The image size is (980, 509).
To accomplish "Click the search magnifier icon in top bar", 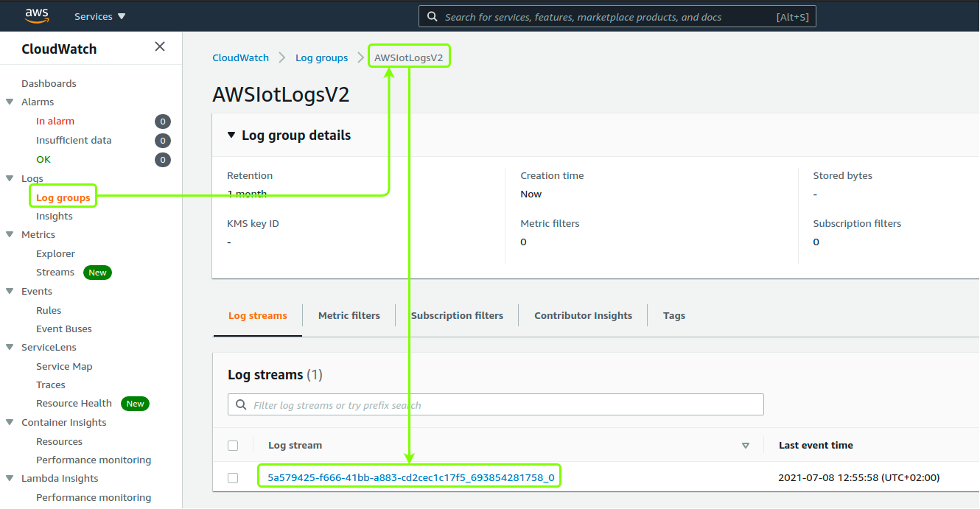I will [432, 17].
